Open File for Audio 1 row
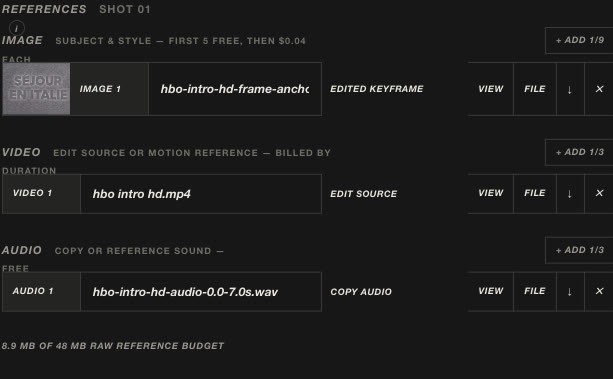Viewport: 613px width, 379px height. [534, 291]
